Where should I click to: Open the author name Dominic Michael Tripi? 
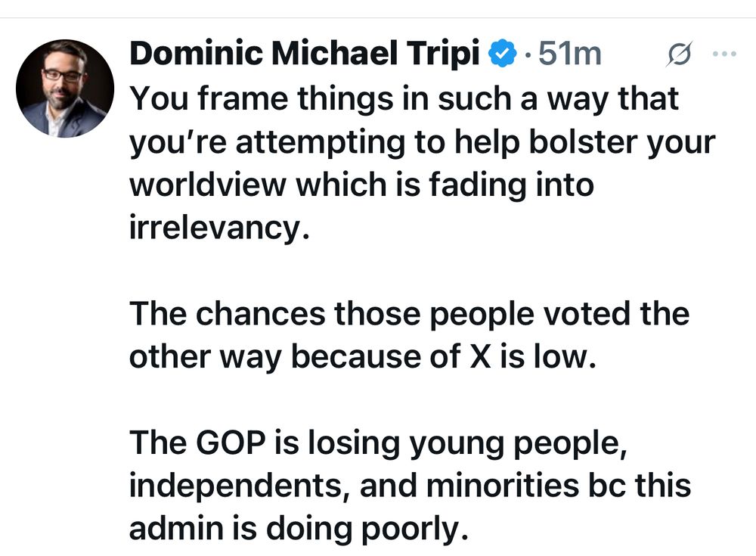[x=306, y=54]
